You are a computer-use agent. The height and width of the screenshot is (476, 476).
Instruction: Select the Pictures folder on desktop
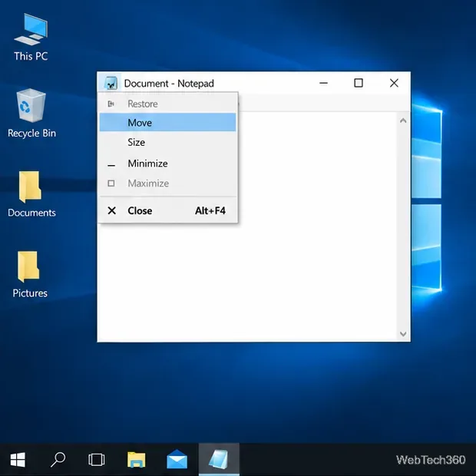pos(30,274)
